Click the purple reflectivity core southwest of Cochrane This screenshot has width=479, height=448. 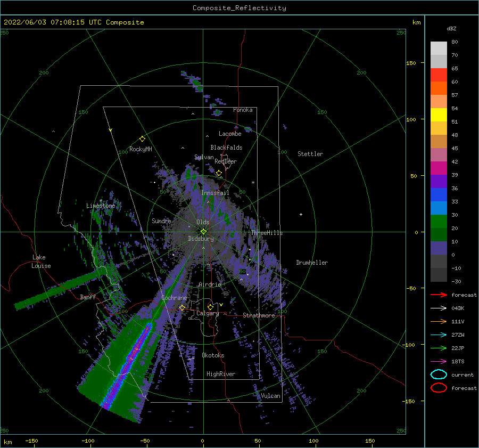127,366
